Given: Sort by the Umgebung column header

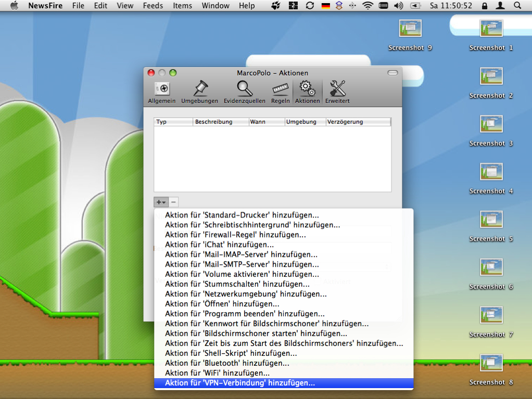Looking at the screenshot, I should pyautogui.click(x=306, y=122).
